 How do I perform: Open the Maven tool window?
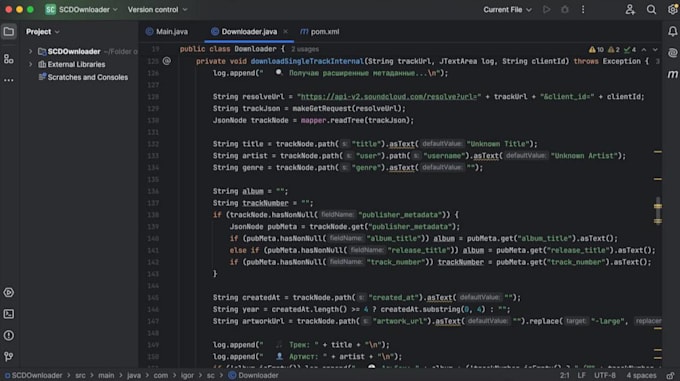point(672,74)
